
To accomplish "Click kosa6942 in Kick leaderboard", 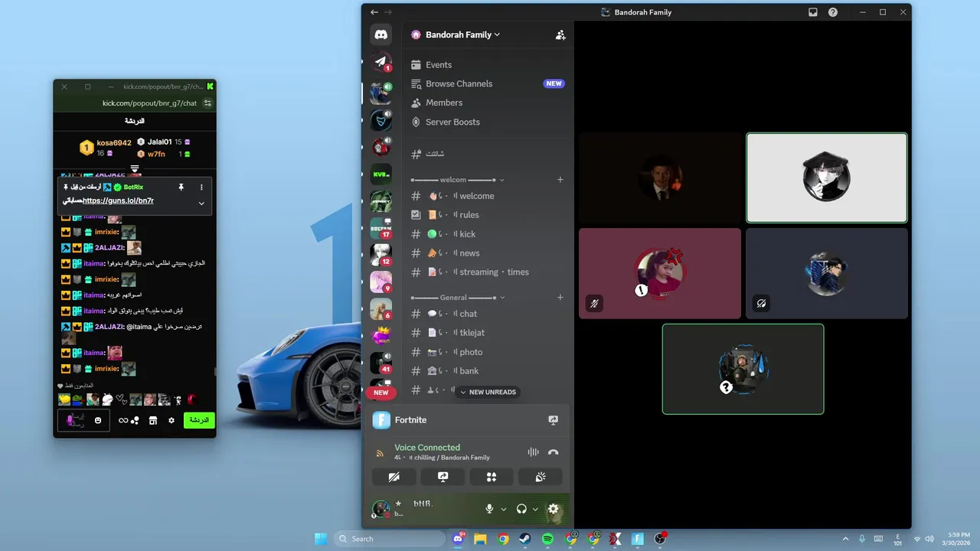I will click(x=114, y=143).
